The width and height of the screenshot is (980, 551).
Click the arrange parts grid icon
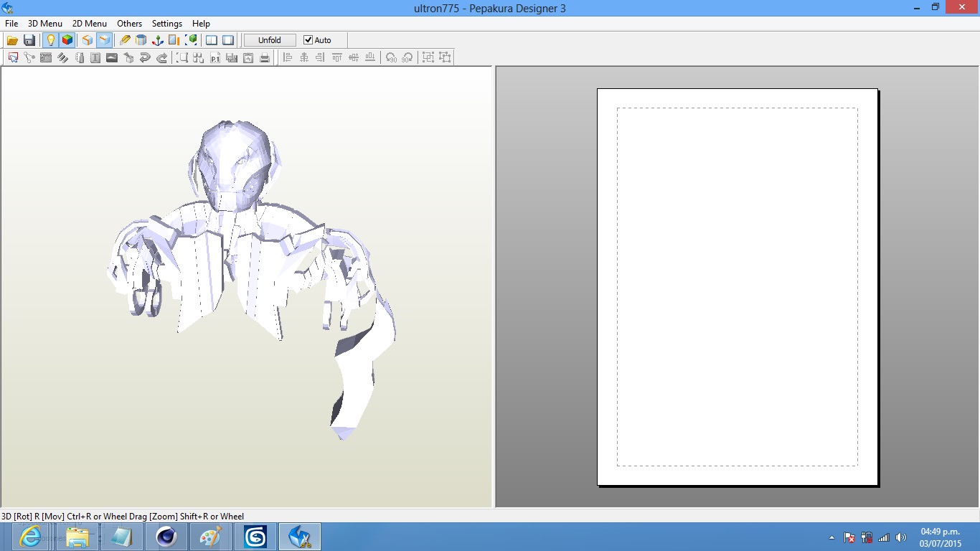pyautogui.click(x=199, y=57)
